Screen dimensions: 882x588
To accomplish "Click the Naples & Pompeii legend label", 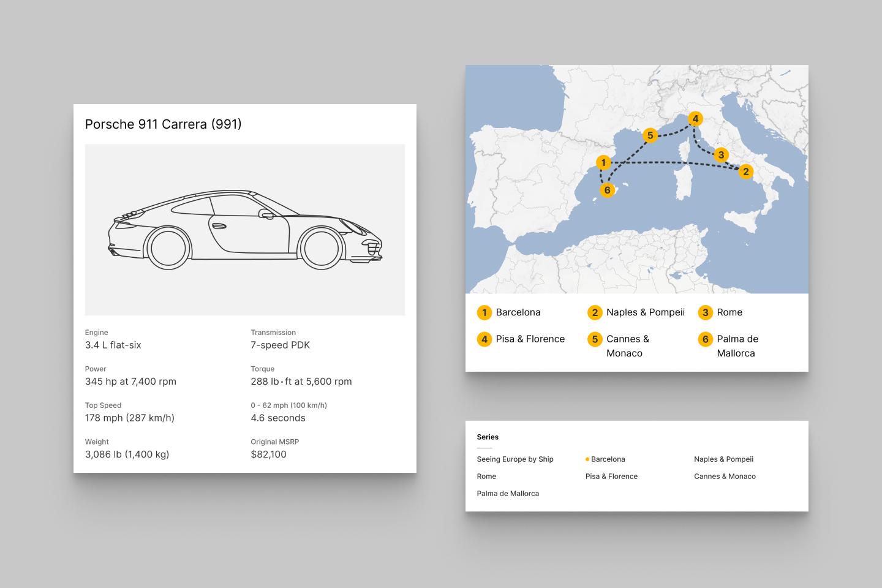I will coord(645,312).
